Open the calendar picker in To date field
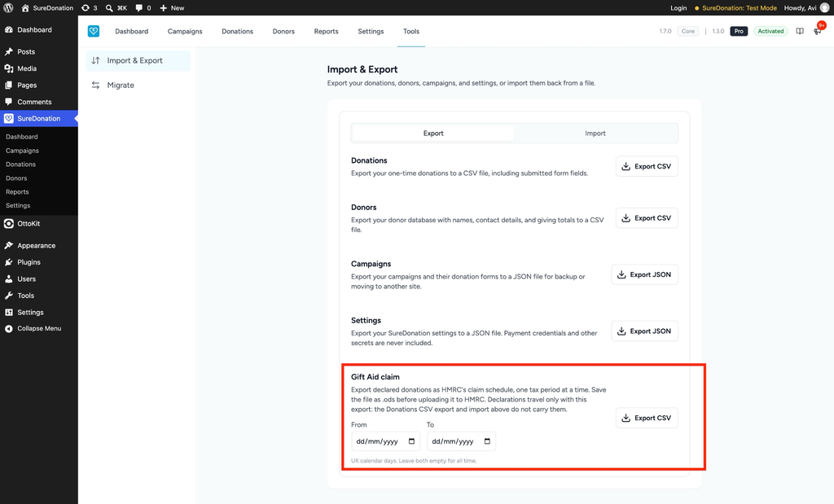Image resolution: width=834 pixels, height=504 pixels. point(487,441)
